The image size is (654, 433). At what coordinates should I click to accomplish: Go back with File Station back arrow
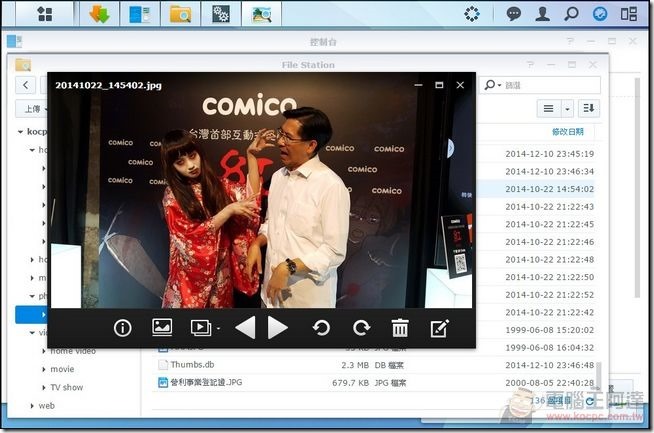pos(26,85)
